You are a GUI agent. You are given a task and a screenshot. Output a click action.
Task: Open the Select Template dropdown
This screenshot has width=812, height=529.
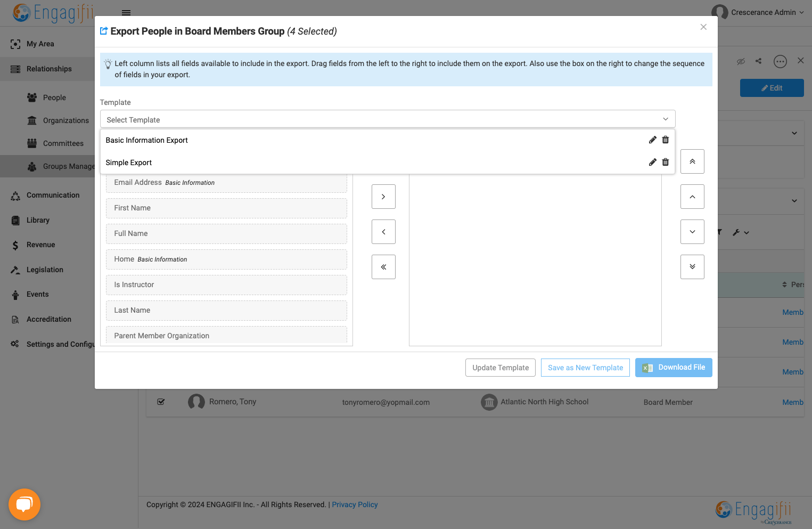click(388, 119)
